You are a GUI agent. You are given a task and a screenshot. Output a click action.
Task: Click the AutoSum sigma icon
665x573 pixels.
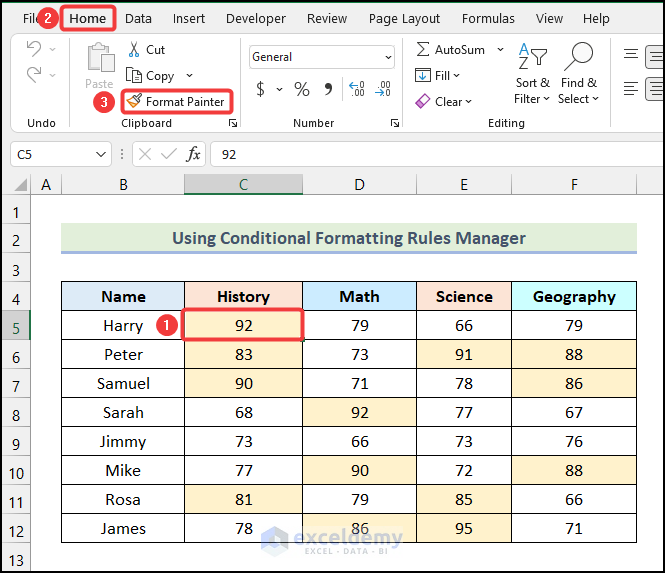pyautogui.click(x=423, y=50)
